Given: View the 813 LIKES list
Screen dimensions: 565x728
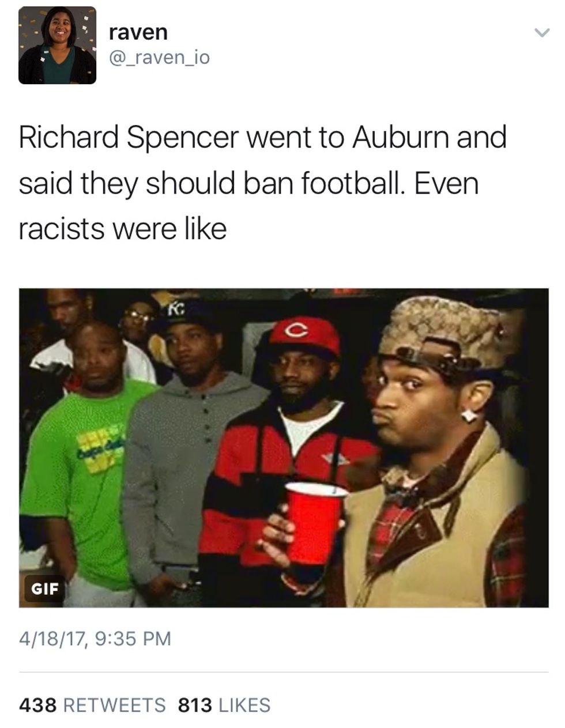Looking at the screenshot, I should [224, 705].
